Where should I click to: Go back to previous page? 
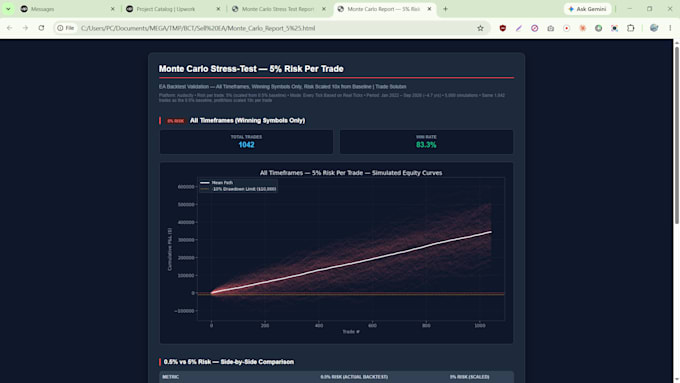[10, 28]
